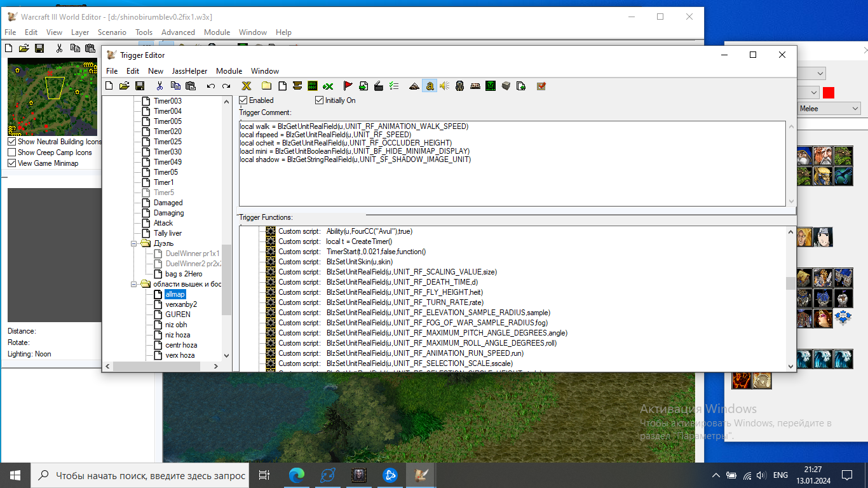This screenshot has width=868, height=488.
Task: Click Undo arrow in Trigger Editor toolbar
Action: point(210,86)
